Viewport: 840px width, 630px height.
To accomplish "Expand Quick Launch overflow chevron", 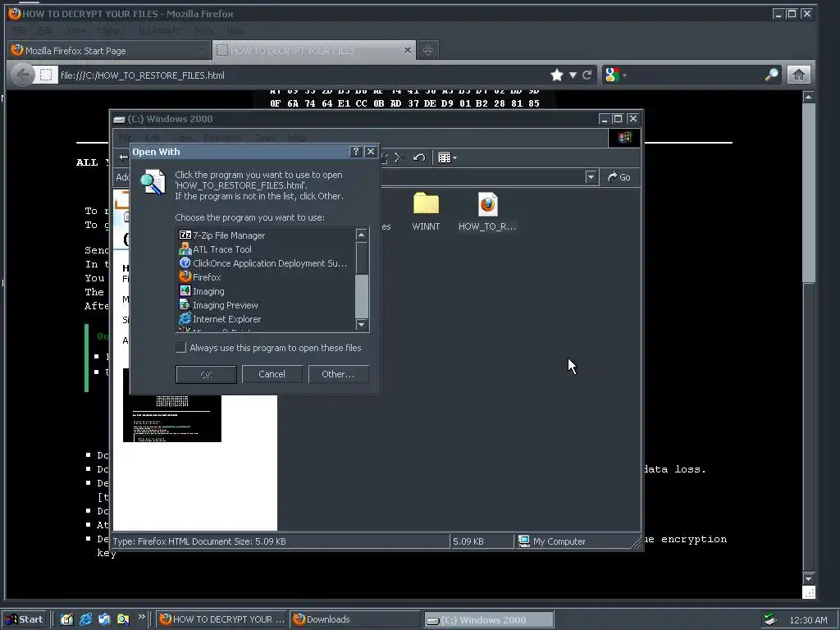I will (x=141, y=617).
